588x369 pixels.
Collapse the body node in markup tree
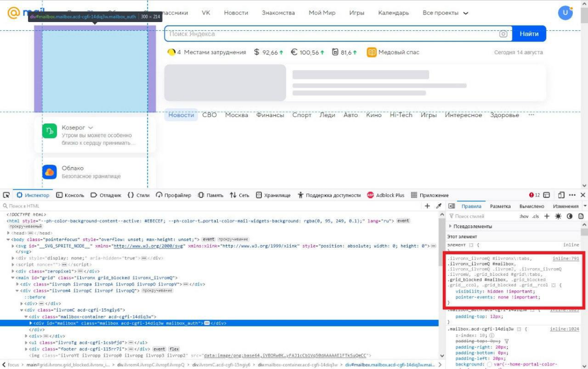click(x=8, y=239)
